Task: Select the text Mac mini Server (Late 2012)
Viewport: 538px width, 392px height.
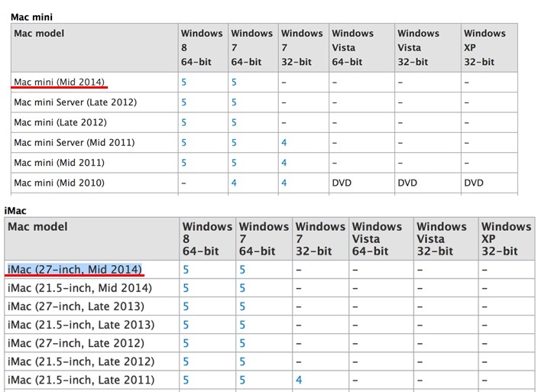Action: point(75,102)
